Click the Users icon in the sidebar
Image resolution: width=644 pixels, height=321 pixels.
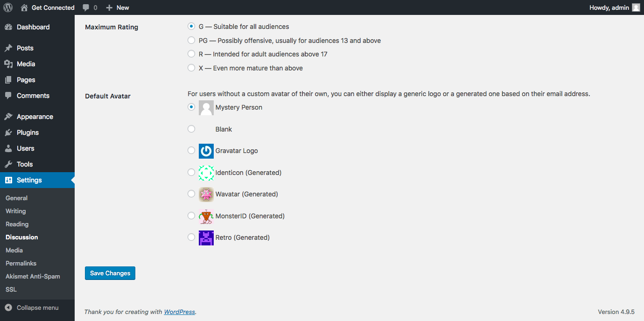pyautogui.click(x=7, y=148)
